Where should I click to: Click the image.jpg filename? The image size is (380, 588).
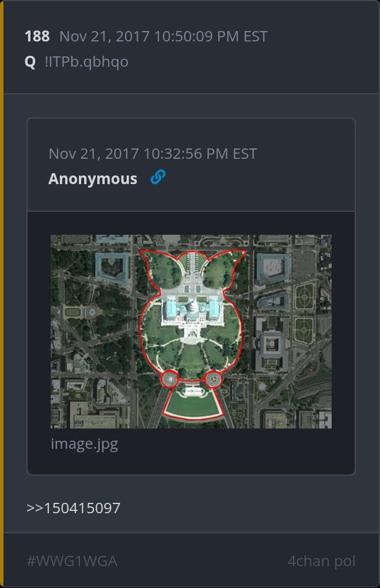tap(85, 444)
